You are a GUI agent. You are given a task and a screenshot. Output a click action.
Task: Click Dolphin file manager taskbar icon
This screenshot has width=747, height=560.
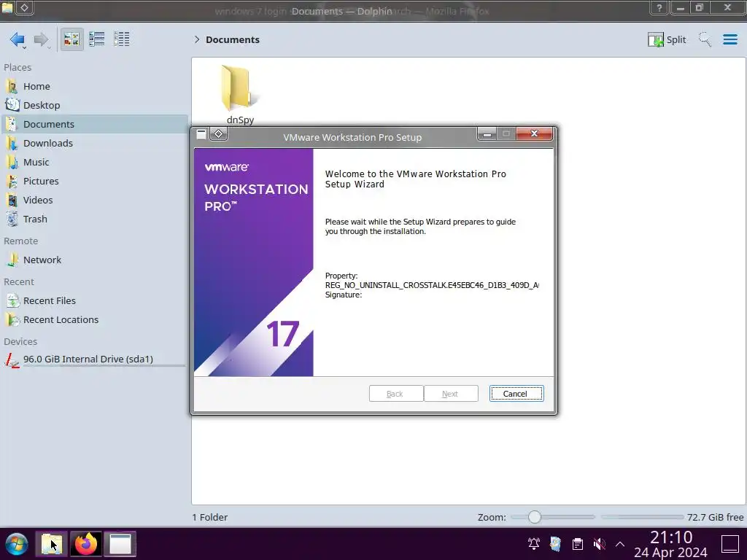(x=52, y=544)
